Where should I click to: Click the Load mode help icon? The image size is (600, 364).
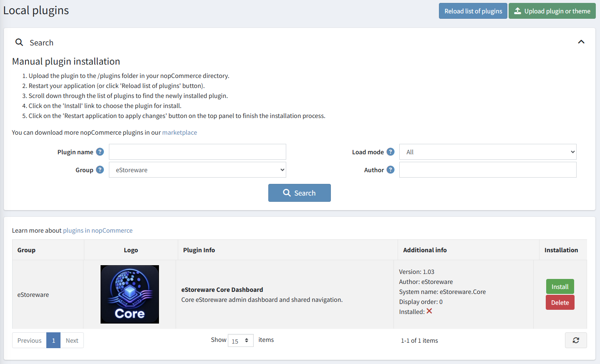(x=390, y=152)
